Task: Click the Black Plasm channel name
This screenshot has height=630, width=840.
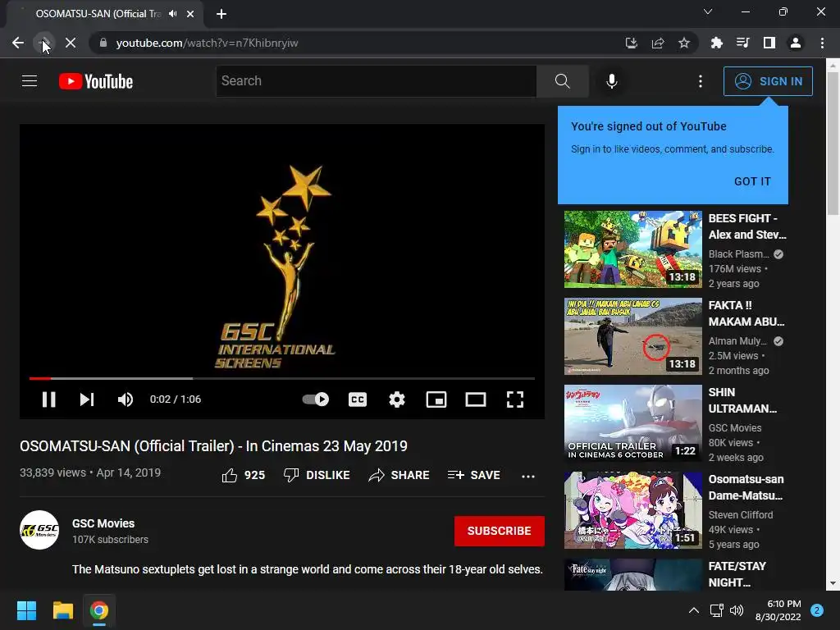Action: coord(739,254)
